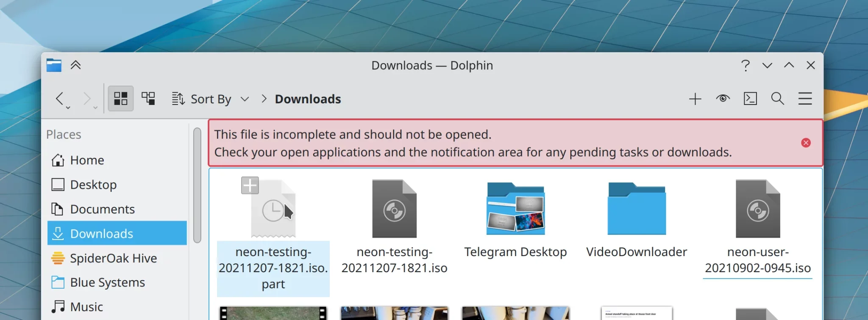The height and width of the screenshot is (320, 868).
Task: Dismiss the incomplete file warning
Action: [x=806, y=143]
